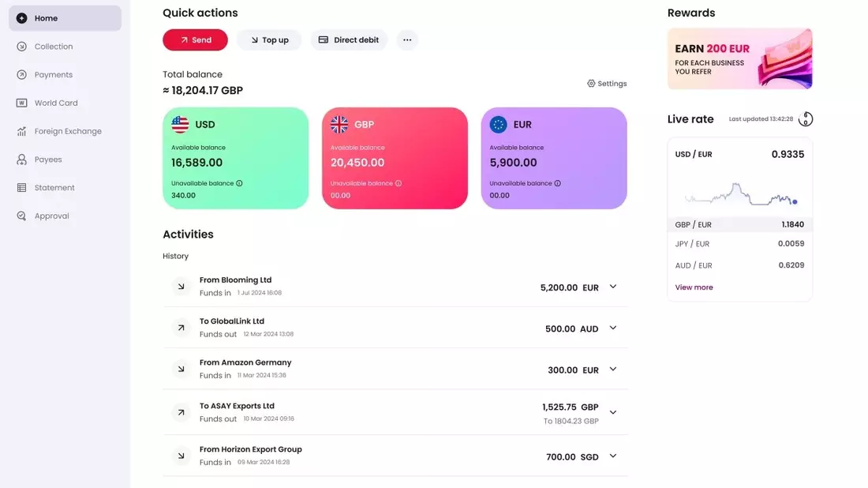Click the 1,525.75 GBP amount
The height and width of the screenshot is (488, 868).
[x=571, y=407]
